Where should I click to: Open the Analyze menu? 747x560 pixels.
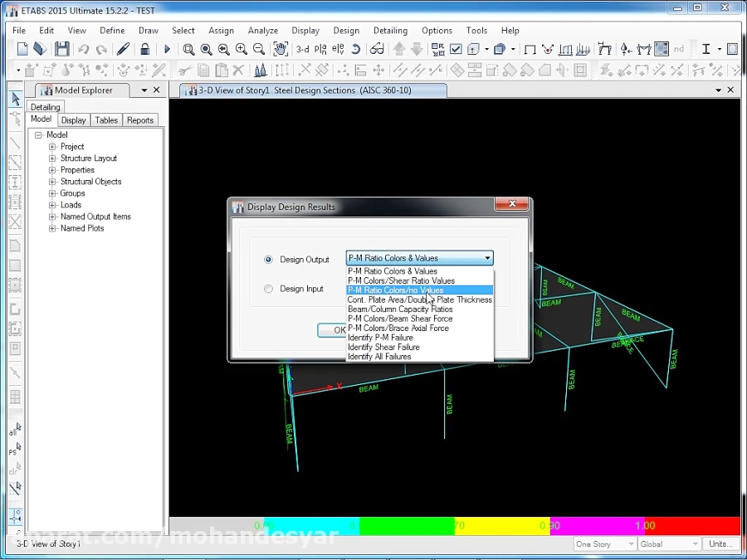coord(262,31)
